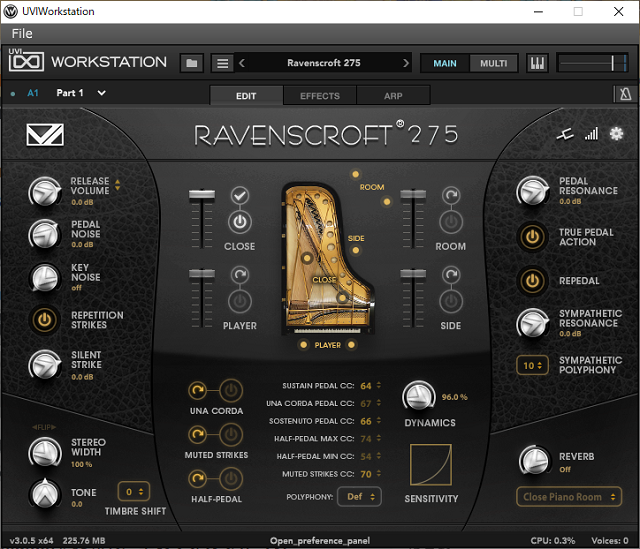The width and height of the screenshot is (640, 549).
Task: Click the ROOM mic reload icon
Action: 451,196
